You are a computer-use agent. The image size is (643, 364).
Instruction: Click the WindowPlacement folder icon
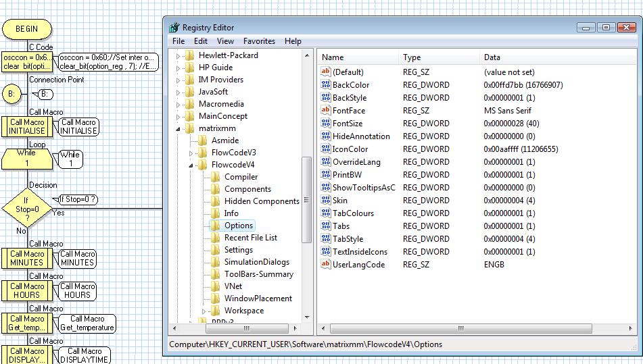tap(216, 298)
